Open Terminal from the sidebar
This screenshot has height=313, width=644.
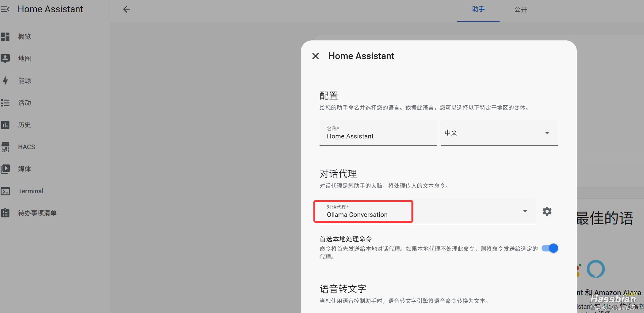(31, 191)
